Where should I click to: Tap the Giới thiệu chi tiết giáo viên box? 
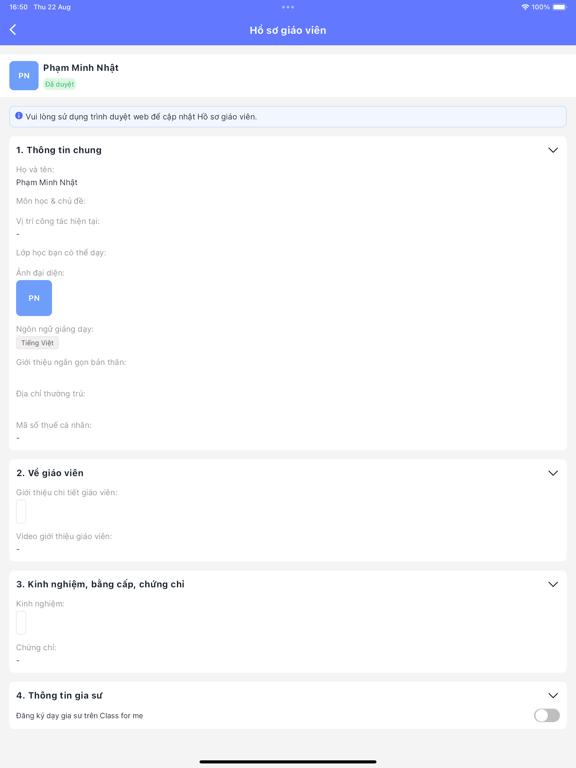21,512
